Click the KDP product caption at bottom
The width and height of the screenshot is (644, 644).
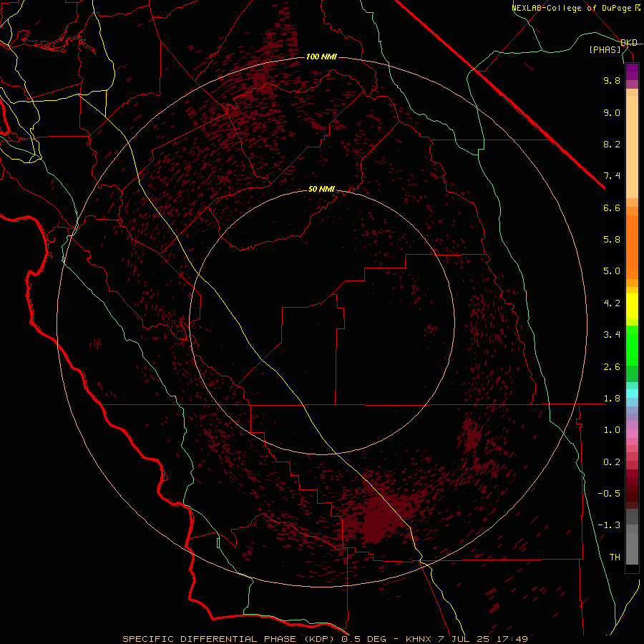[x=326, y=639]
